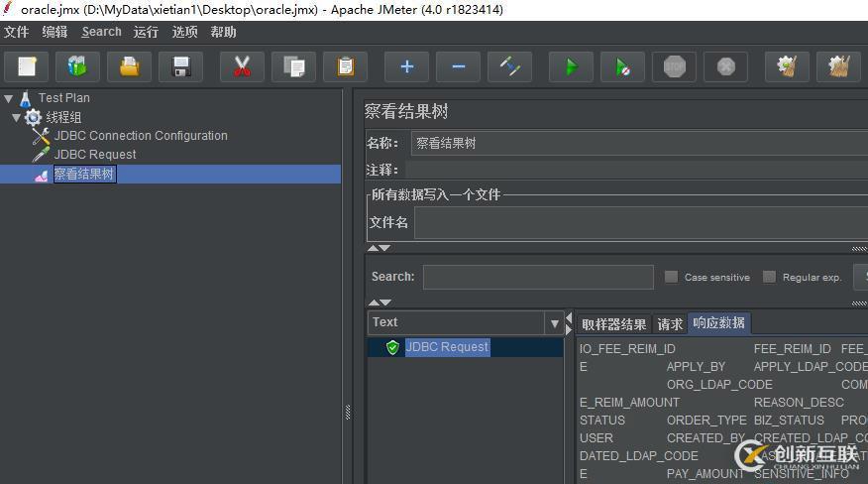Click APPLY_BY in response data
The height and width of the screenshot is (484, 868).
click(696, 367)
